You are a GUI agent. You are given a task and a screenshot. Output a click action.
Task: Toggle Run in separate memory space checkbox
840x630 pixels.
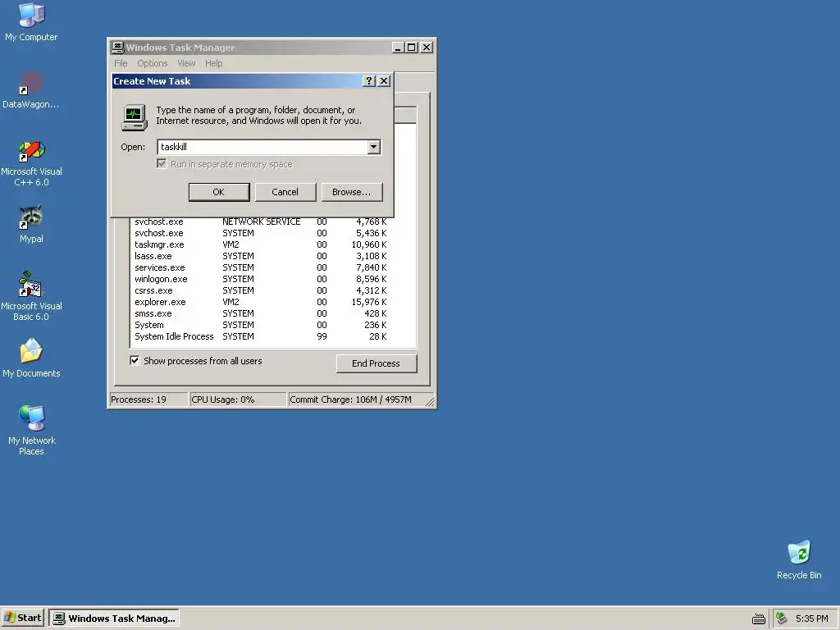(162, 163)
